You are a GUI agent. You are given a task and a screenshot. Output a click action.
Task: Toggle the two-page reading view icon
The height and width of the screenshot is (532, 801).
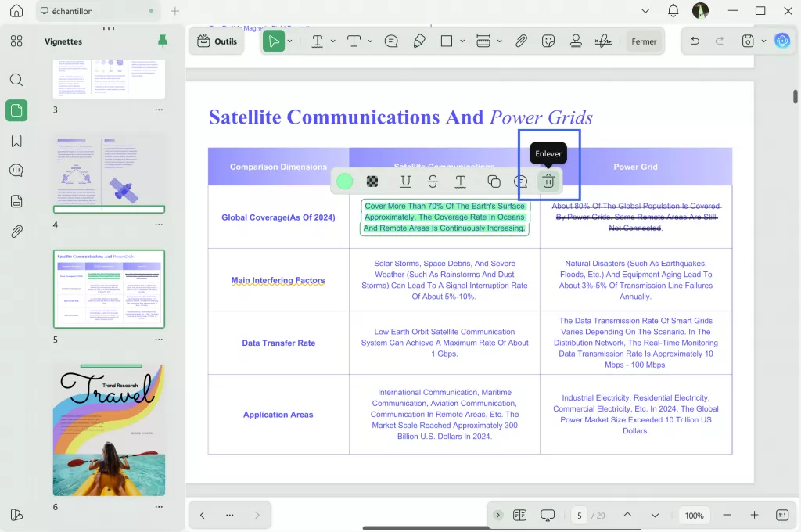pos(520,515)
